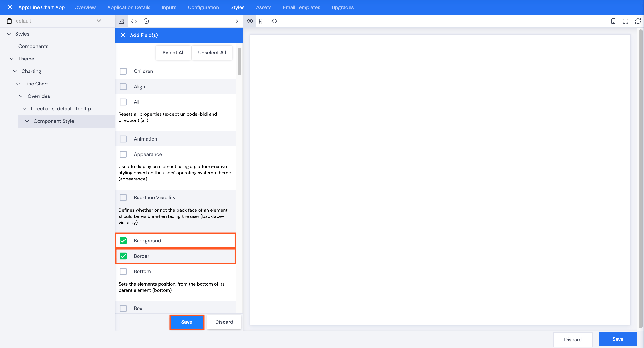Image resolution: width=644 pixels, height=348 pixels.
Task: Uncheck the Background checkbox
Action: (123, 240)
